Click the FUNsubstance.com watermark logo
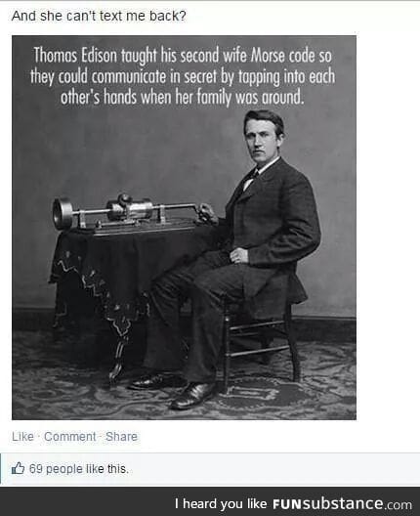The image size is (420, 516). click(342, 504)
